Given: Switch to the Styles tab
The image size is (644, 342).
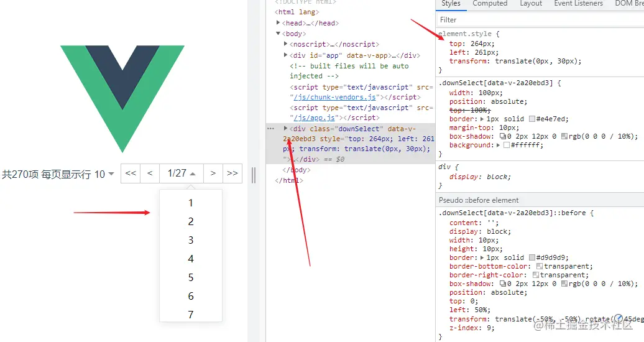Looking at the screenshot, I should pyautogui.click(x=451, y=3).
